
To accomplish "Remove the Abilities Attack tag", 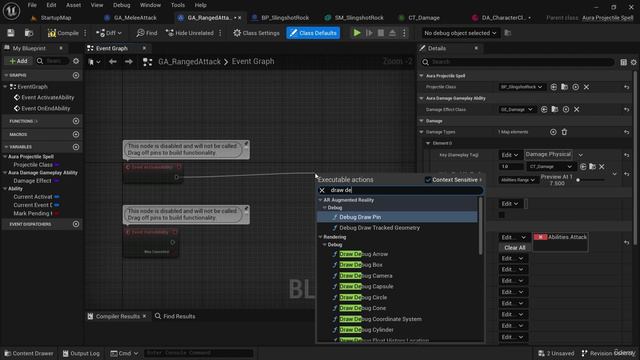I will point(540,237).
